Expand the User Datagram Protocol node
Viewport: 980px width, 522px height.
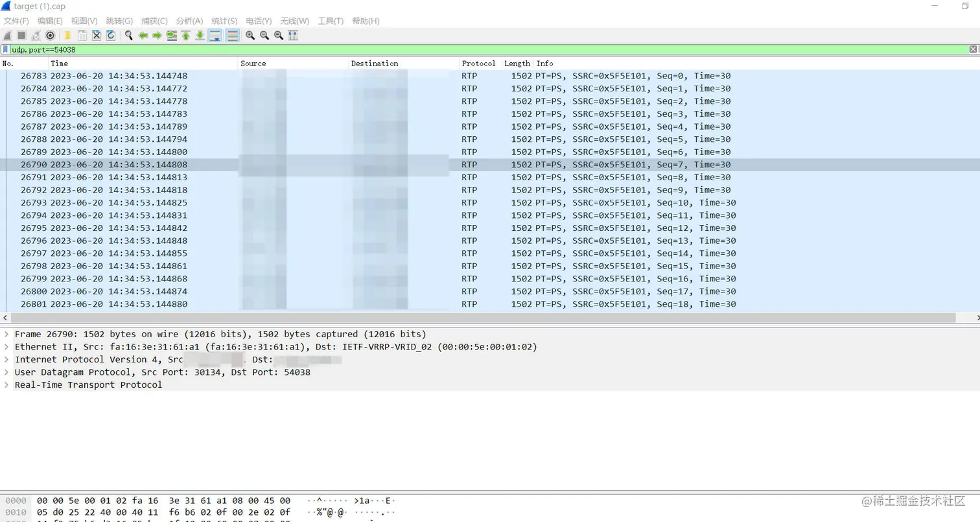tap(6, 372)
